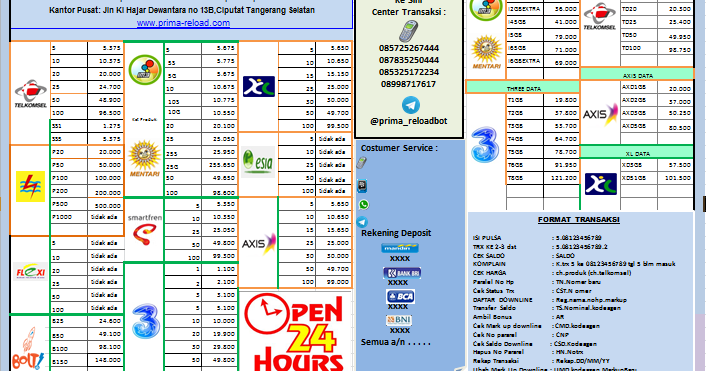Select the Telegram icon above Rekening Deposit
This screenshot has height=371, width=706.
tap(362, 222)
